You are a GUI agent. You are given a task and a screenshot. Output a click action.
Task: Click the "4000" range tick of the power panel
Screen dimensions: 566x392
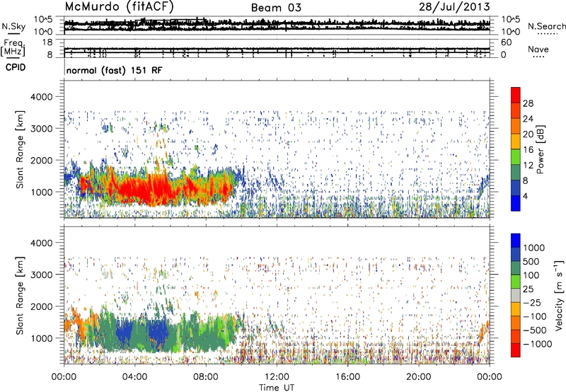[42, 97]
